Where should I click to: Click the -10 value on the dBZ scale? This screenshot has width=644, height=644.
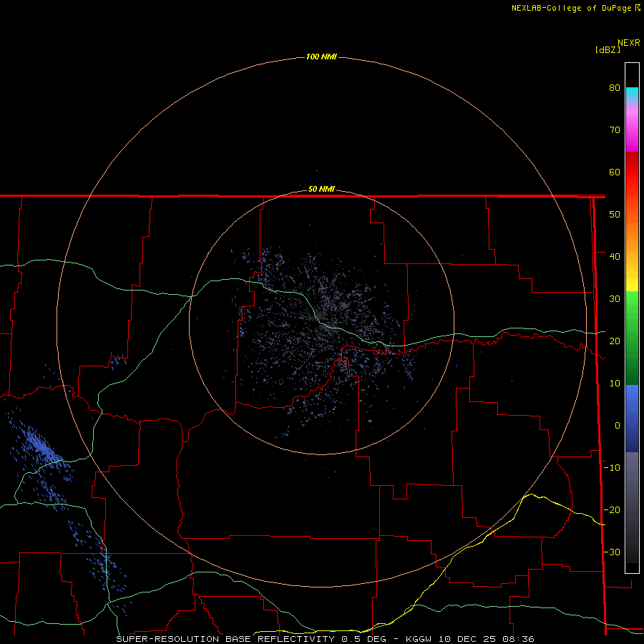(612, 468)
